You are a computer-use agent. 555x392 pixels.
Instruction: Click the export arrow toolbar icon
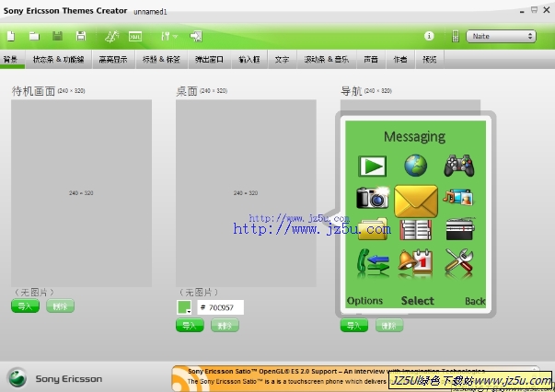coord(196,36)
